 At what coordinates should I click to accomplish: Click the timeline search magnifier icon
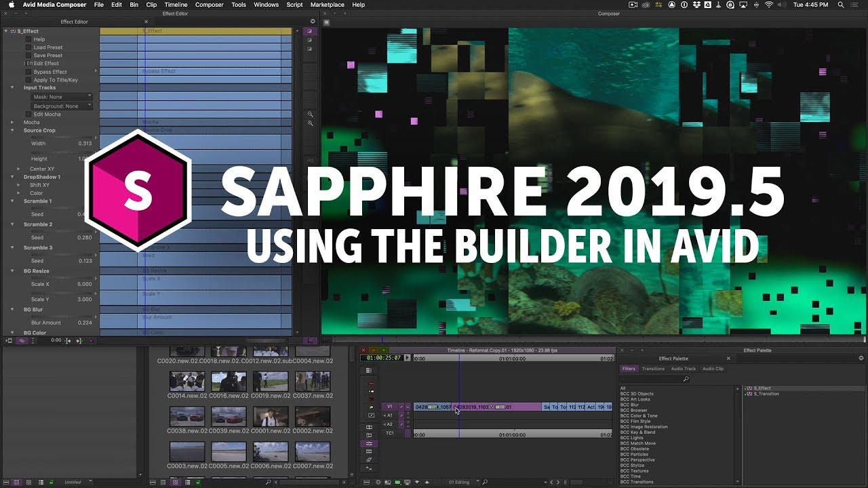[x=486, y=482]
